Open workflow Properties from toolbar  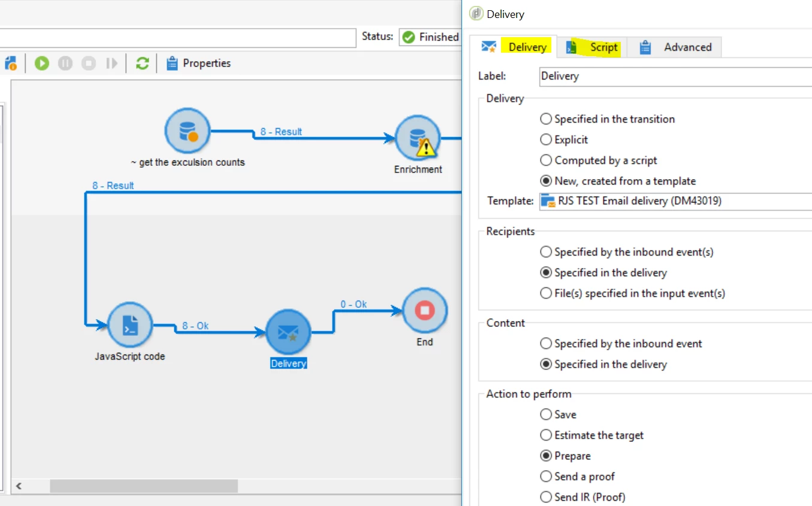(198, 63)
